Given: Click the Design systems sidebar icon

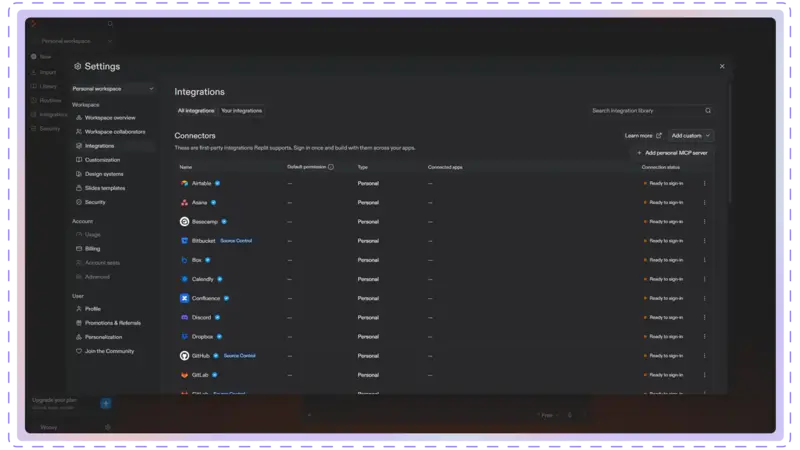Looking at the screenshot, I should pos(79,174).
